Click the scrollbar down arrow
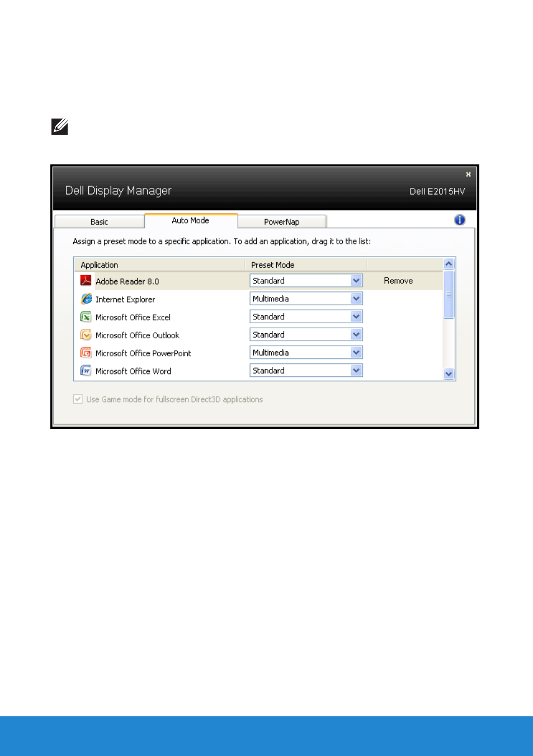Image resolution: width=533 pixels, height=756 pixels. pos(449,374)
